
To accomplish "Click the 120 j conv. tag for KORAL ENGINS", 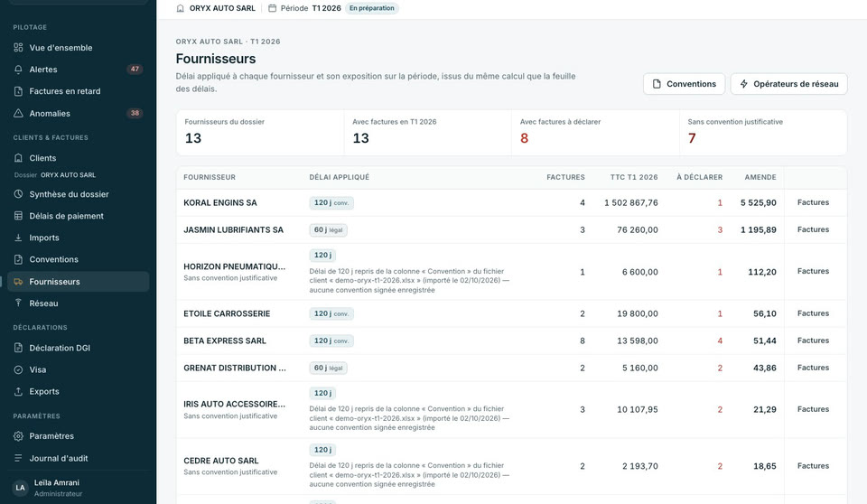I will (331, 203).
